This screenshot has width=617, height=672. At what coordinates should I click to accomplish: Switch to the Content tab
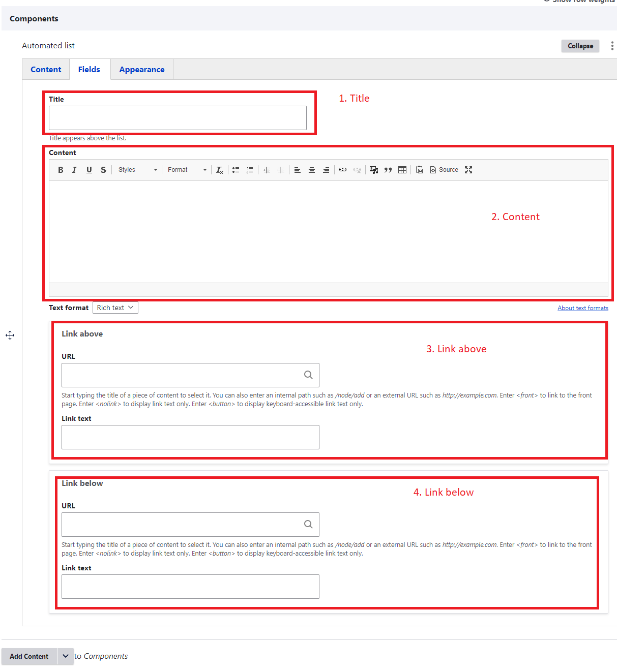[x=46, y=70]
